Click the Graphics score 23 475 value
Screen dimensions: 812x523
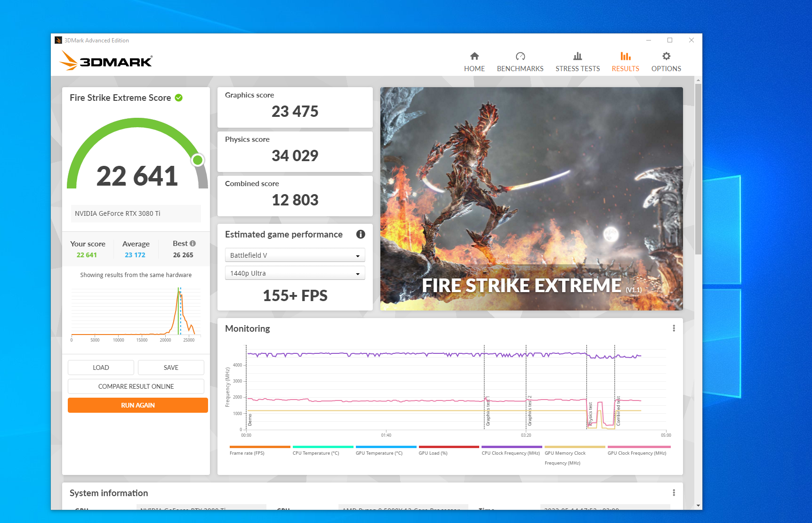tap(295, 112)
